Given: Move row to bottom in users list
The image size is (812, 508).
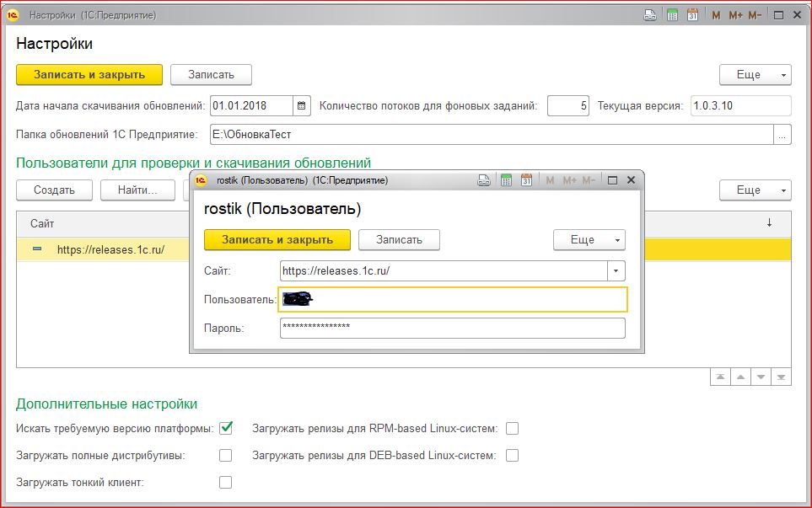Looking at the screenshot, I should [x=781, y=377].
